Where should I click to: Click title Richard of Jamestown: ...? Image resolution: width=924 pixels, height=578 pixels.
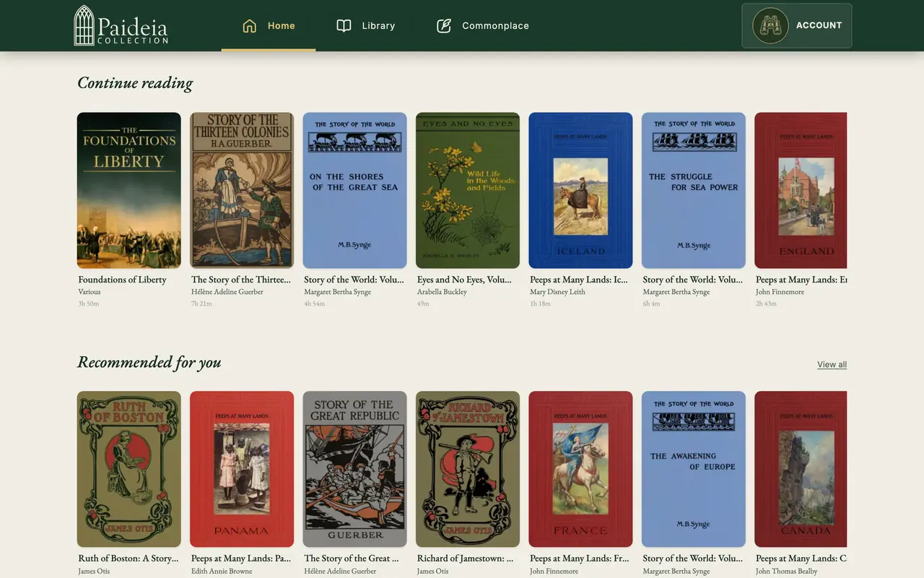pos(466,558)
